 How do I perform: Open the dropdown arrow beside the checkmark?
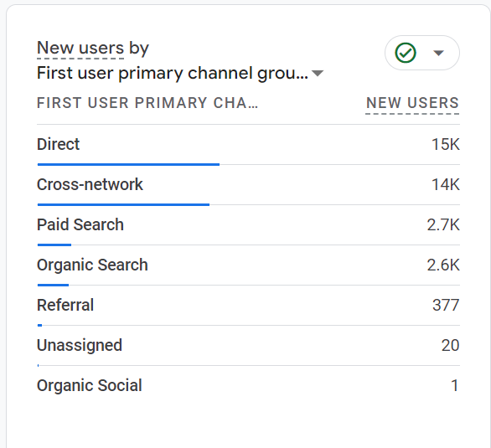pos(438,53)
